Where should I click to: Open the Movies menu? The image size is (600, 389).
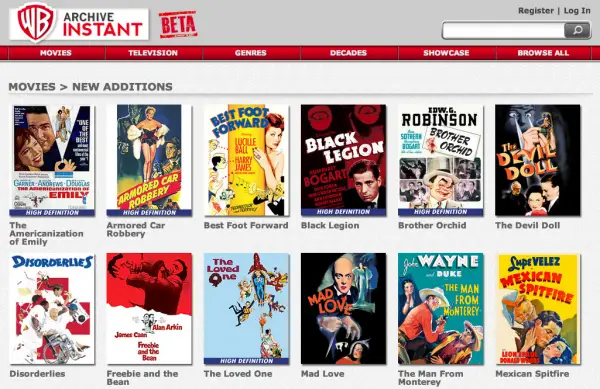coord(56,53)
